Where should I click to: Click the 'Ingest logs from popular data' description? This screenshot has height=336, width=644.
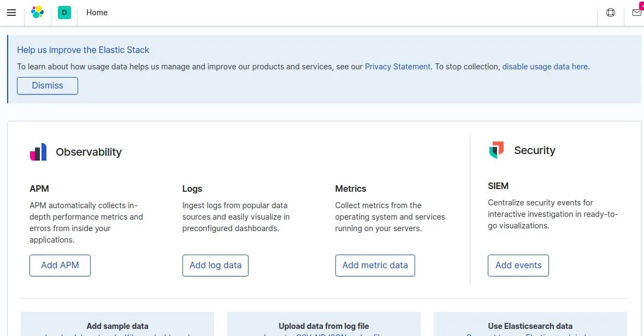[236, 217]
